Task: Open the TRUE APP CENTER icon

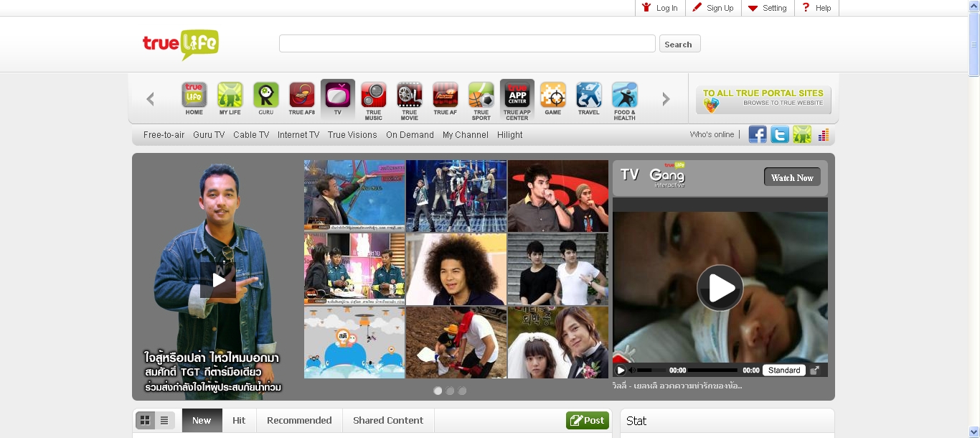Action: coord(517,101)
